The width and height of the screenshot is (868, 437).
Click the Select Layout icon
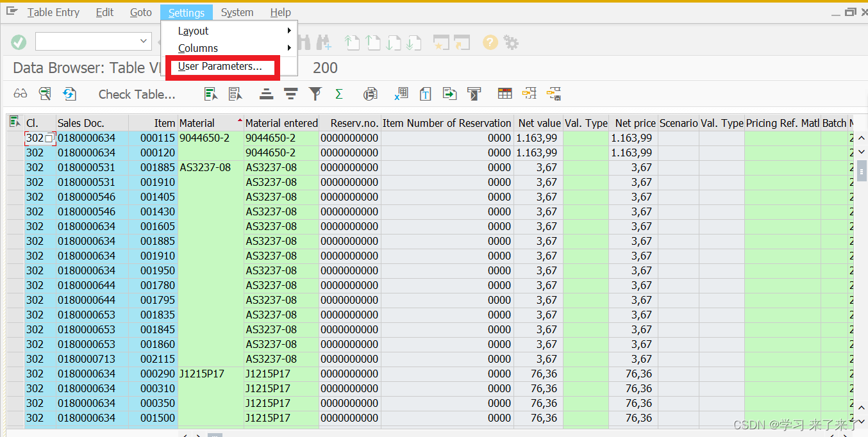[529, 94]
